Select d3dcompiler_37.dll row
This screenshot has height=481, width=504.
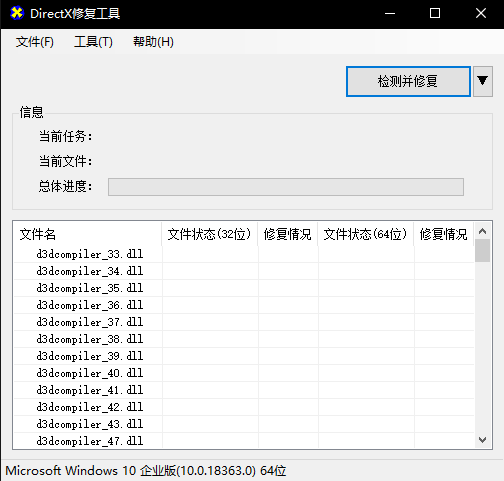click(x=244, y=322)
